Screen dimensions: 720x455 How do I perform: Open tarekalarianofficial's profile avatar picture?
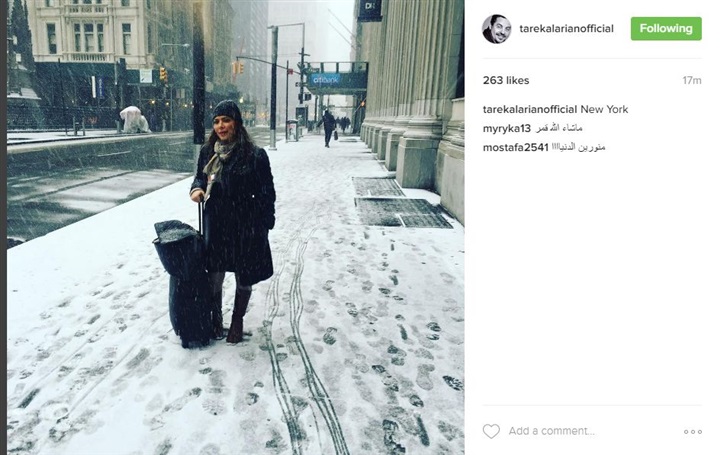pos(496,28)
